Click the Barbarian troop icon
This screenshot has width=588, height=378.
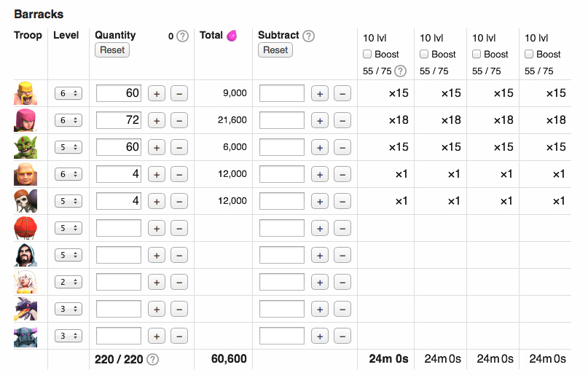[x=26, y=93]
